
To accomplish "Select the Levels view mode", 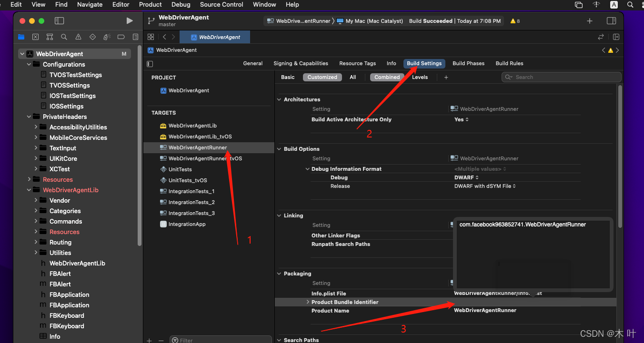I will pos(420,77).
